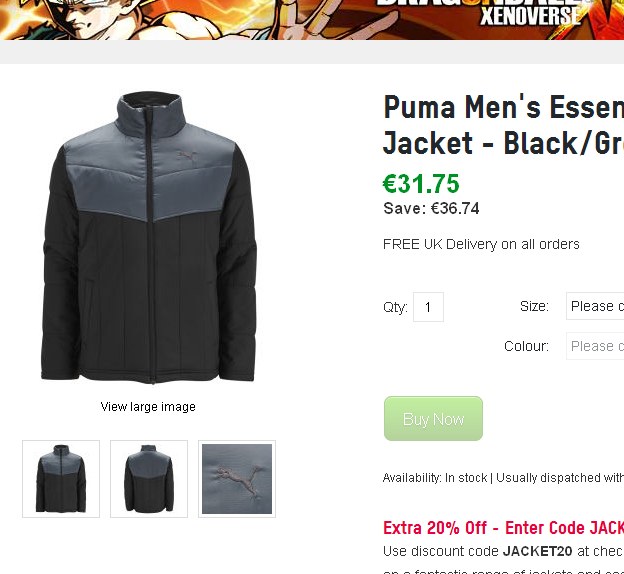
Task: Click the Size label
Action: [534, 306]
